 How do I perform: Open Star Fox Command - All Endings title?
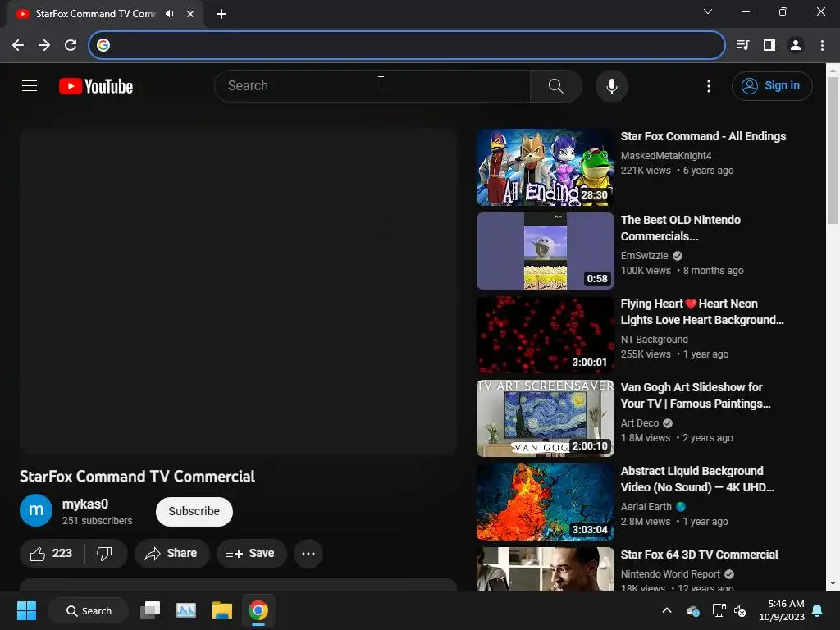(703, 136)
